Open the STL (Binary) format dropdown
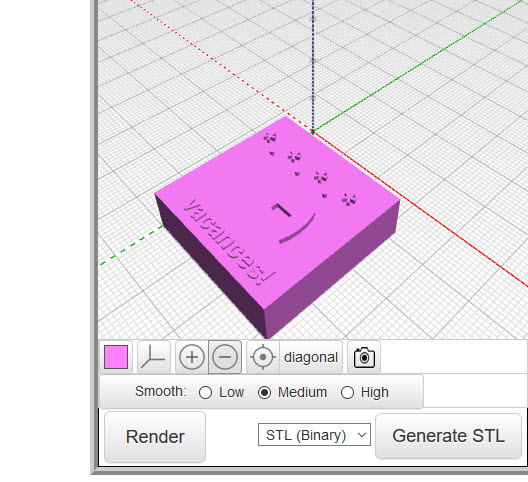The width and height of the screenshot is (528, 482). click(314, 435)
